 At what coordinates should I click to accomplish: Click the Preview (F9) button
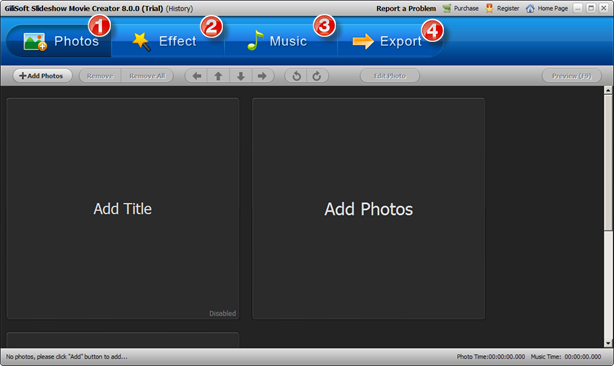tap(571, 76)
